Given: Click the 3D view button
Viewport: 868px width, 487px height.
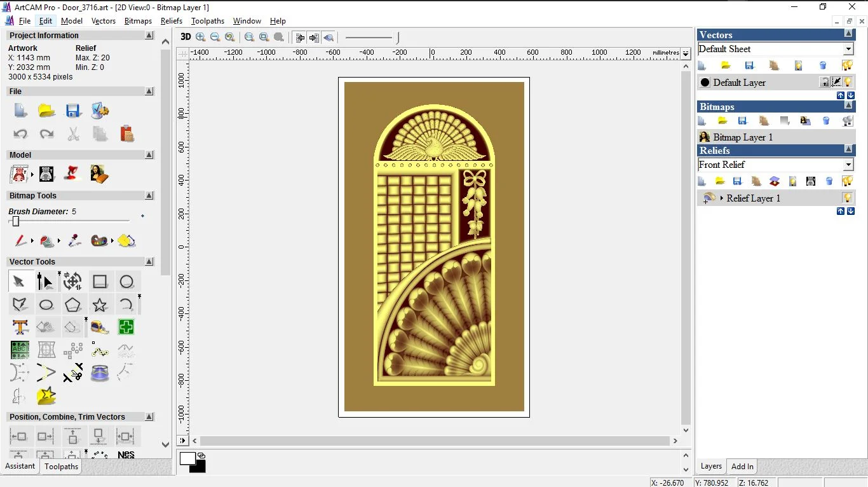Looking at the screenshot, I should click(x=186, y=37).
